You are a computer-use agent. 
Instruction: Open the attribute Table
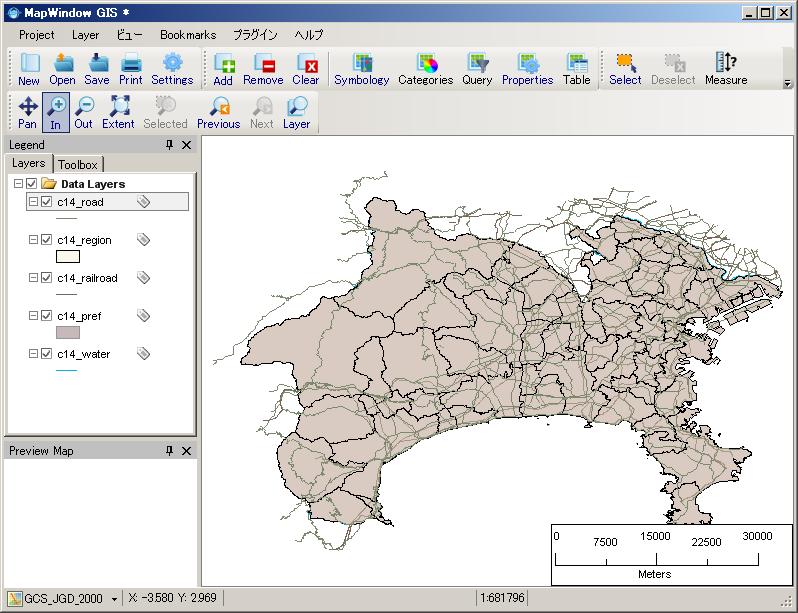pyautogui.click(x=576, y=68)
